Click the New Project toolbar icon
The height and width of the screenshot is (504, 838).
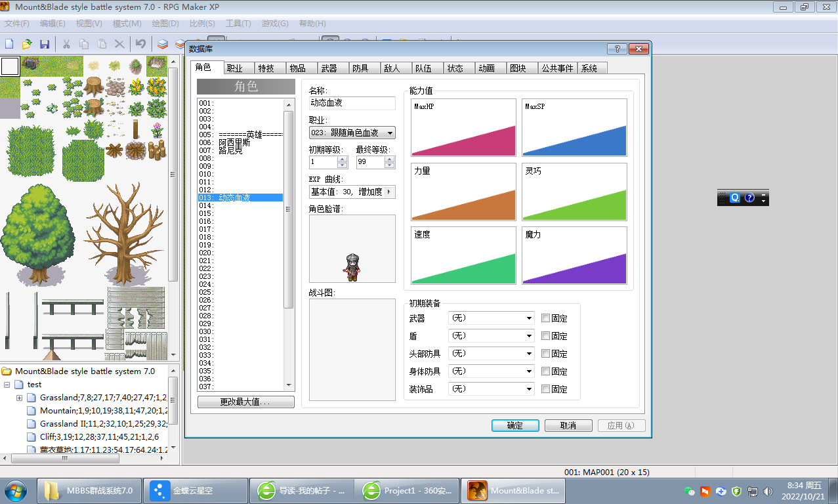pos(9,44)
